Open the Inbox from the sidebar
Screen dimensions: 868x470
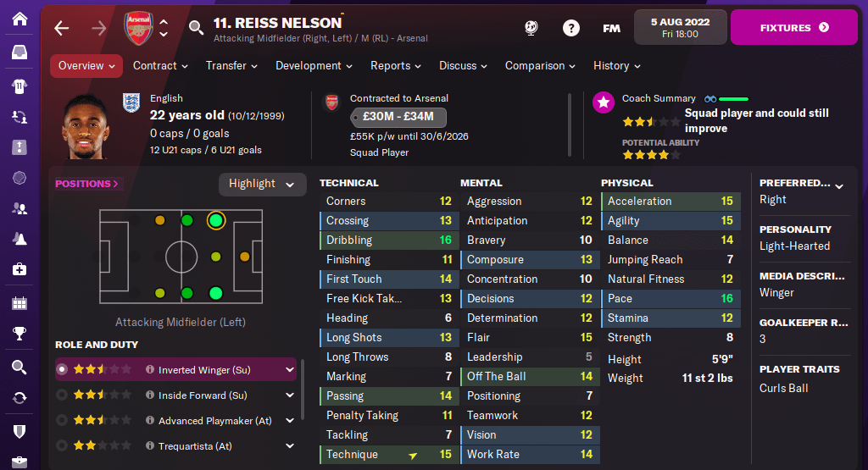click(x=19, y=53)
